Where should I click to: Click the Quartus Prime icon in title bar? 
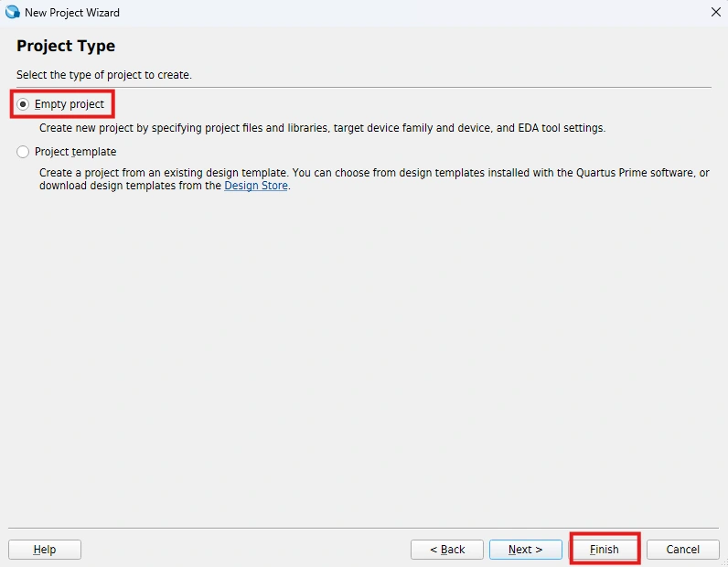pos(13,13)
